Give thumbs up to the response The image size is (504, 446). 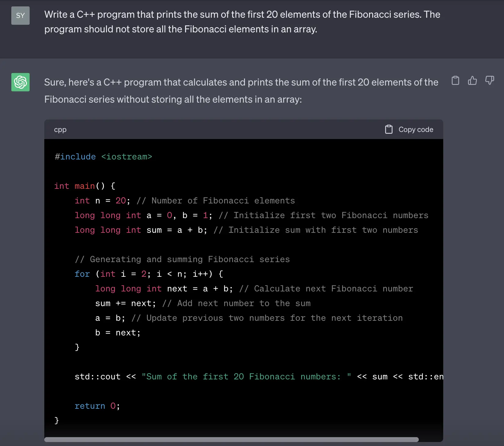(x=473, y=80)
